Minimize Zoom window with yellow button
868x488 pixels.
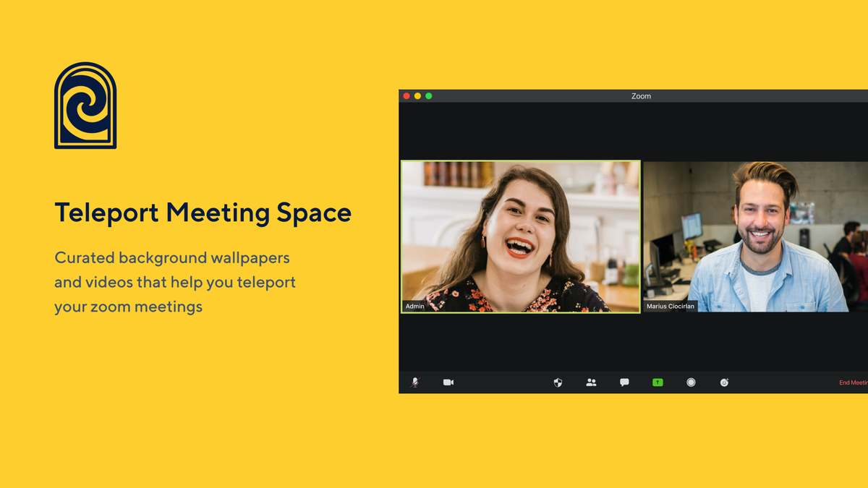[x=417, y=96]
